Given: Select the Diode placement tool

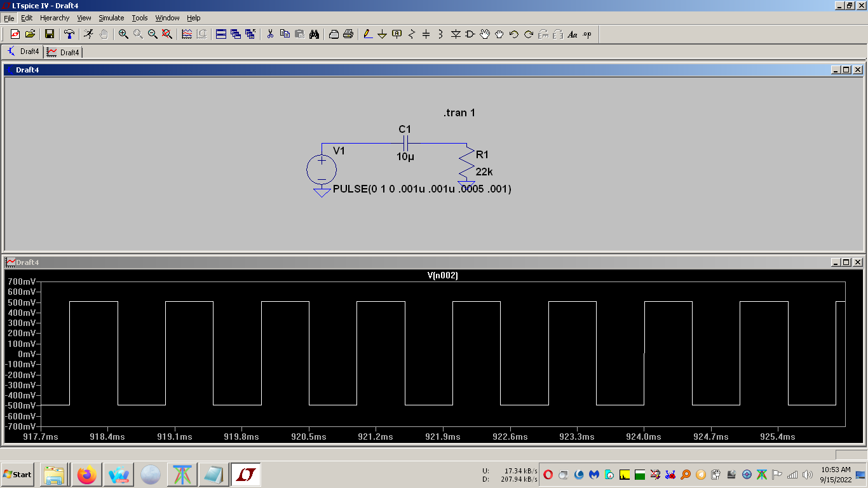Looking at the screenshot, I should (x=455, y=34).
